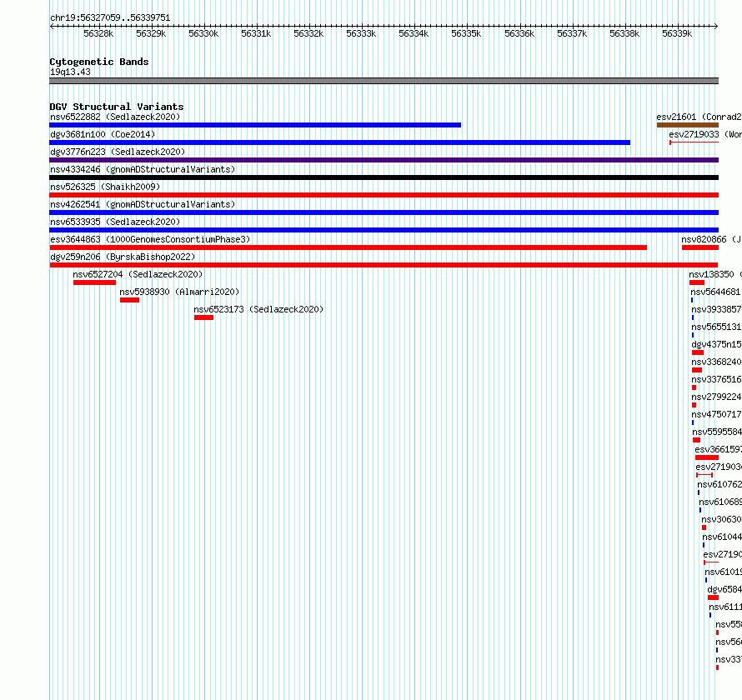Click the black bar under nsv4334246

384,177
